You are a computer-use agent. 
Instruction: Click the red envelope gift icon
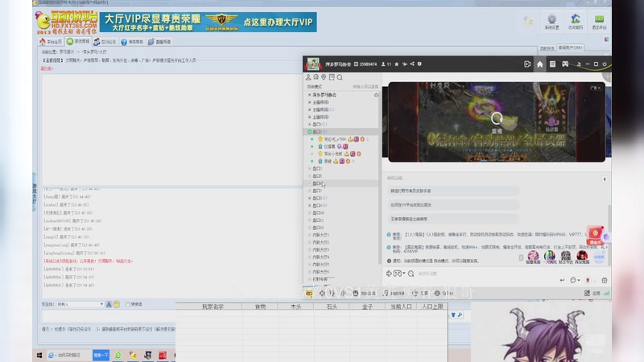595,235
